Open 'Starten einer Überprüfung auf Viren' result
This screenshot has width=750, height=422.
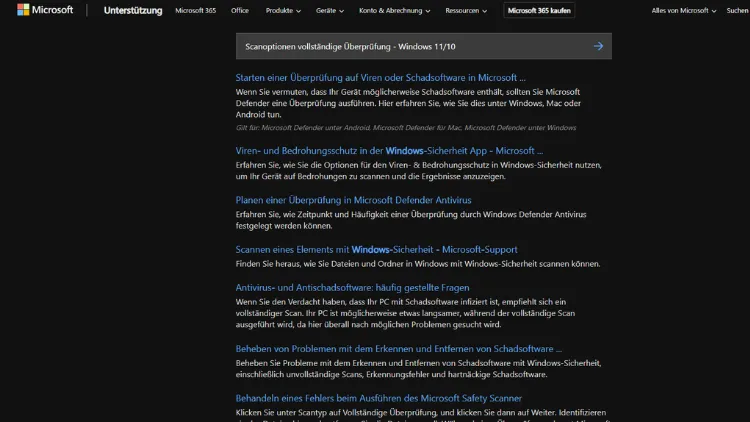(x=380, y=78)
